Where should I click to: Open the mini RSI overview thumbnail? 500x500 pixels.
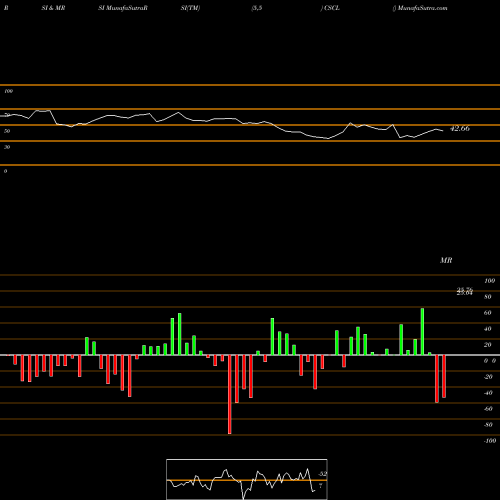tap(247, 479)
